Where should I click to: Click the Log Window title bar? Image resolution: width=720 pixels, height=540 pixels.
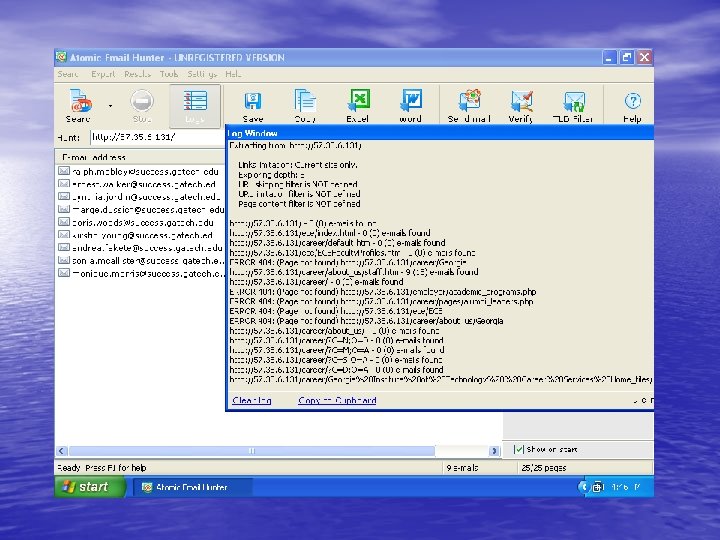439,133
